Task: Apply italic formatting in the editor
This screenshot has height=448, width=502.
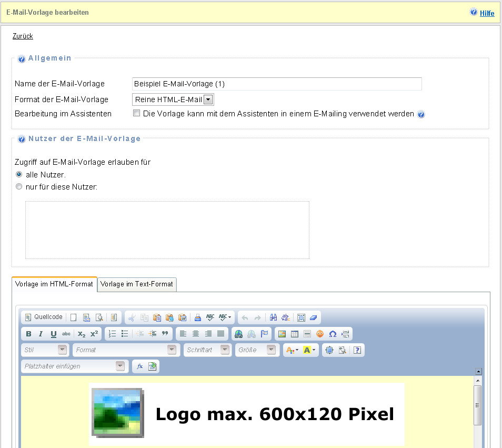Action: (x=41, y=334)
